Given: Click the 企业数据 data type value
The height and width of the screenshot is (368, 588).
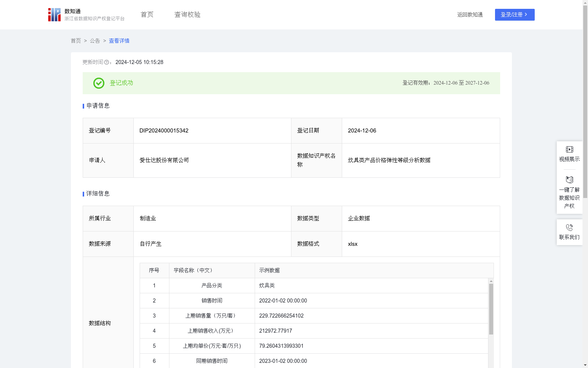Looking at the screenshot, I should 359,219.
